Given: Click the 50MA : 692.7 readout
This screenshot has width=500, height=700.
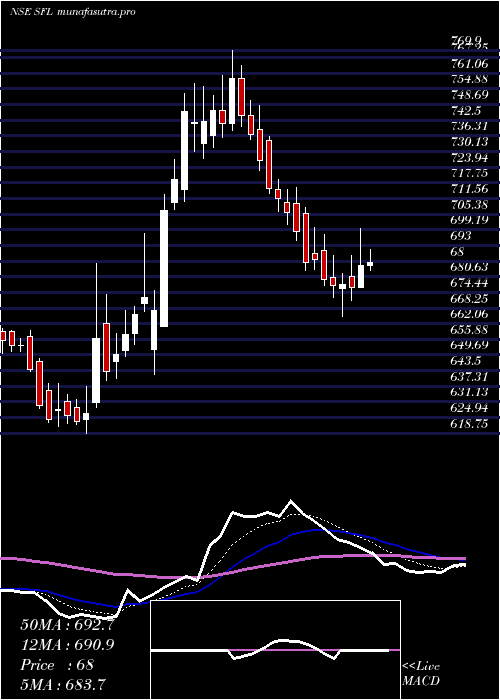Looking at the screenshot, I should tap(67, 625).
